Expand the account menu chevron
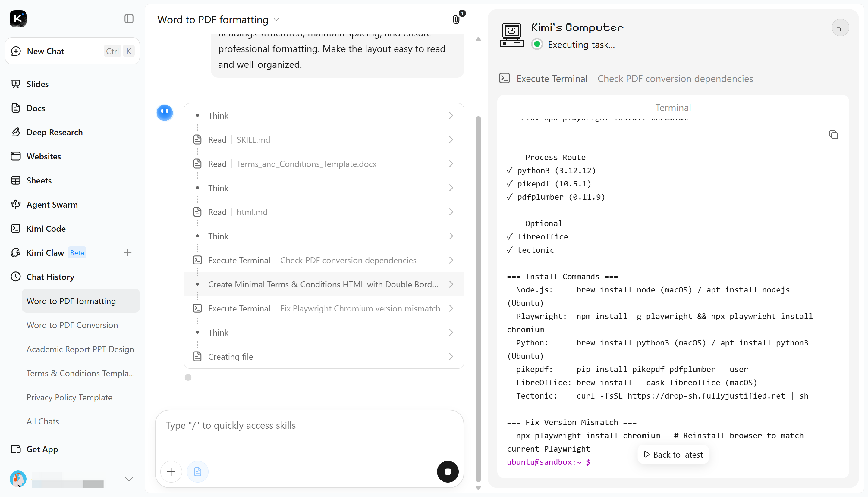Screen dimensions: 868x497 pos(129,479)
